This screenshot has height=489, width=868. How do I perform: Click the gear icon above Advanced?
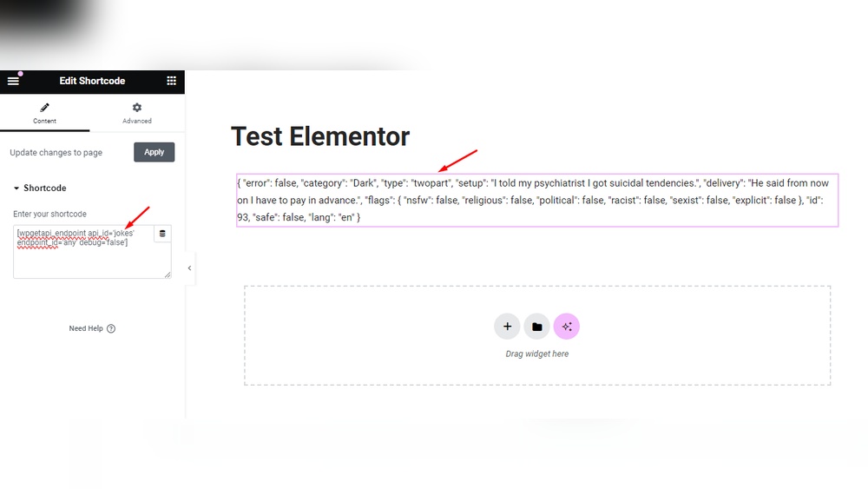pos(137,108)
